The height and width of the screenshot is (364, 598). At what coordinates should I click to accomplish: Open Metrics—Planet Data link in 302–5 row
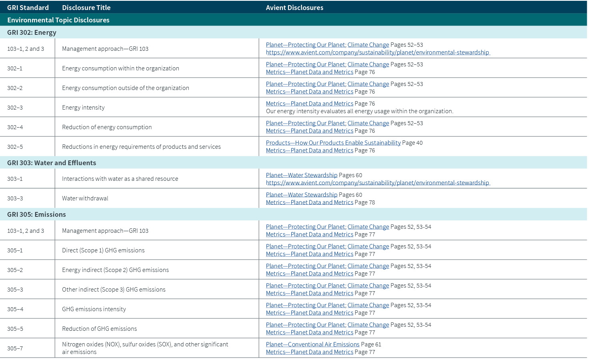pos(309,150)
